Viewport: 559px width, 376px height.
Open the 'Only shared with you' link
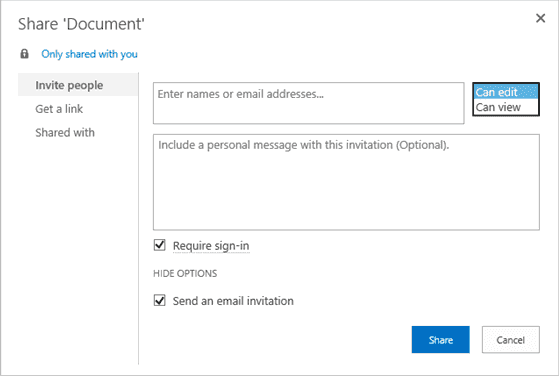(x=89, y=54)
